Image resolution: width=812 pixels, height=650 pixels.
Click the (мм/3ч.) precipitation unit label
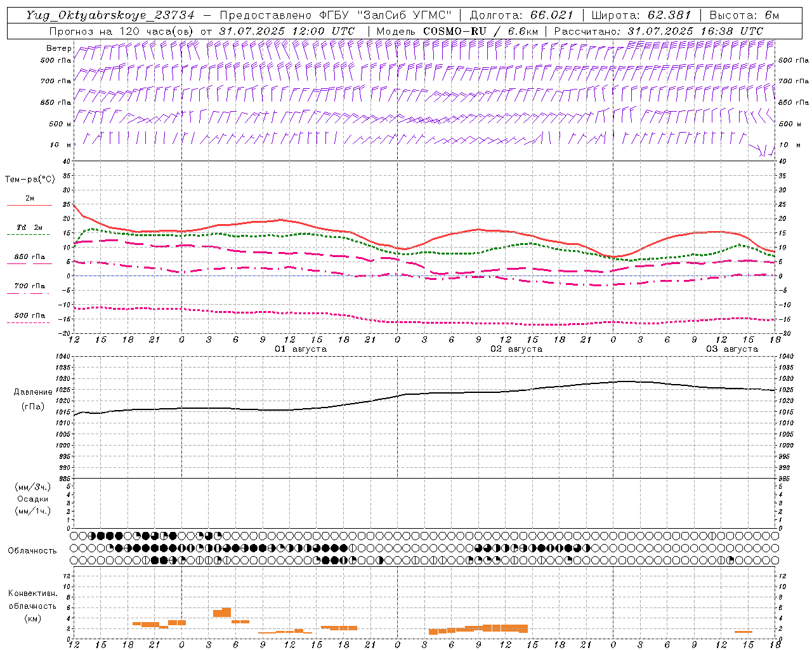coord(32,487)
